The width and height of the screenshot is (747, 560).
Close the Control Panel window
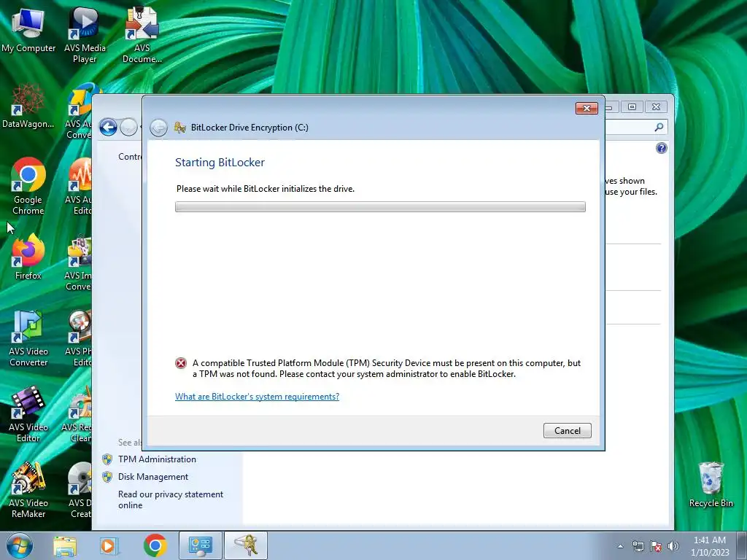pos(656,106)
